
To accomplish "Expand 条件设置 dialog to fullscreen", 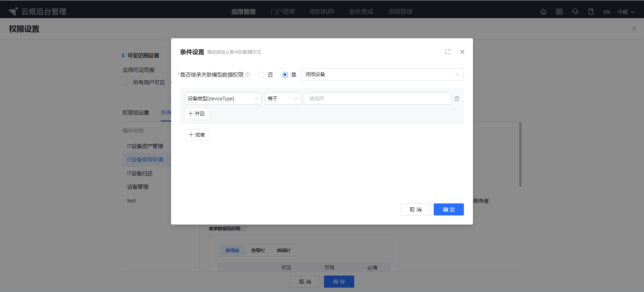I will 448,52.
